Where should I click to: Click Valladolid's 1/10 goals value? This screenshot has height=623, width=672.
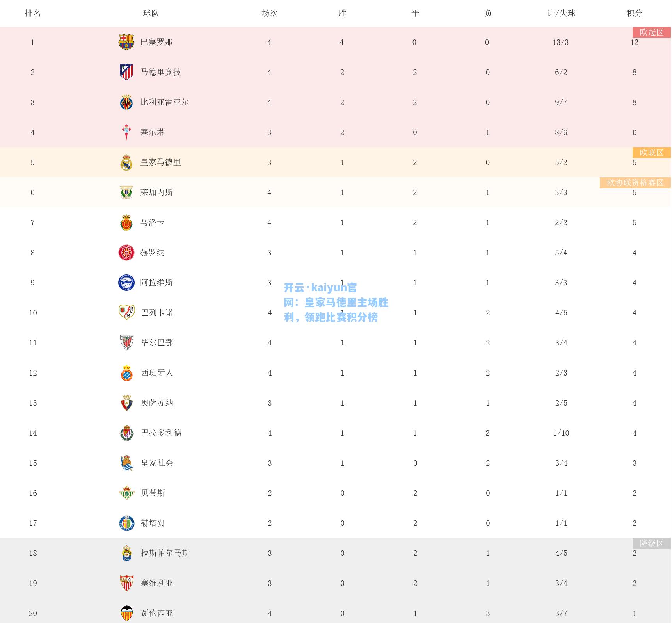[x=561, y=433]
